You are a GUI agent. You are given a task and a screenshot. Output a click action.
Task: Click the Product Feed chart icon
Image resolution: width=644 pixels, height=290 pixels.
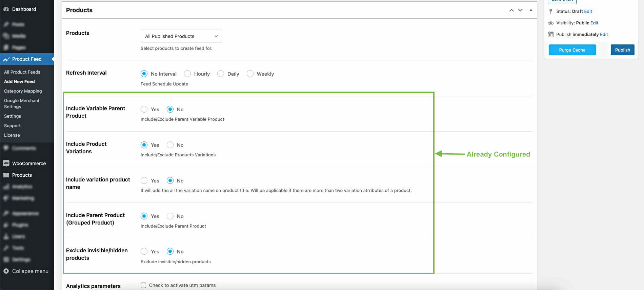[x=6, y=59]
